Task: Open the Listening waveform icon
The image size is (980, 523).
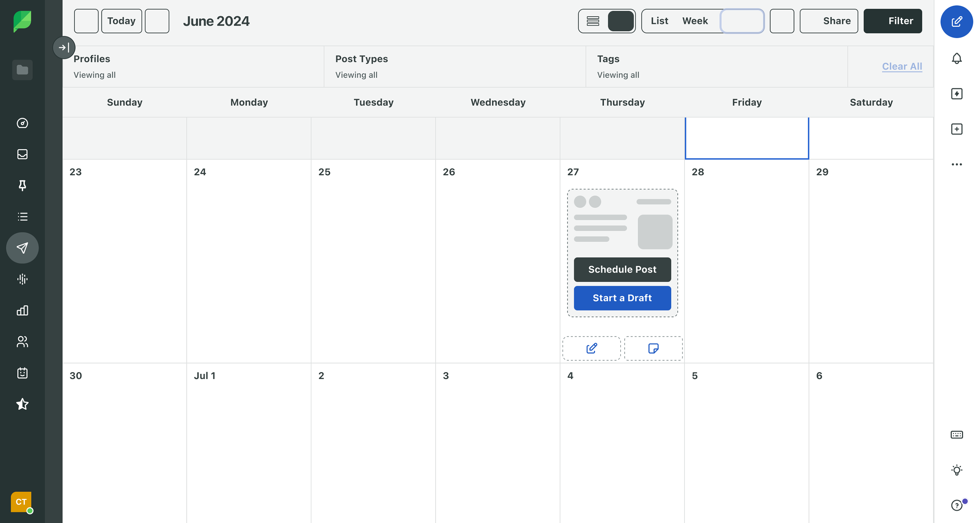Action: pos(22,279)
